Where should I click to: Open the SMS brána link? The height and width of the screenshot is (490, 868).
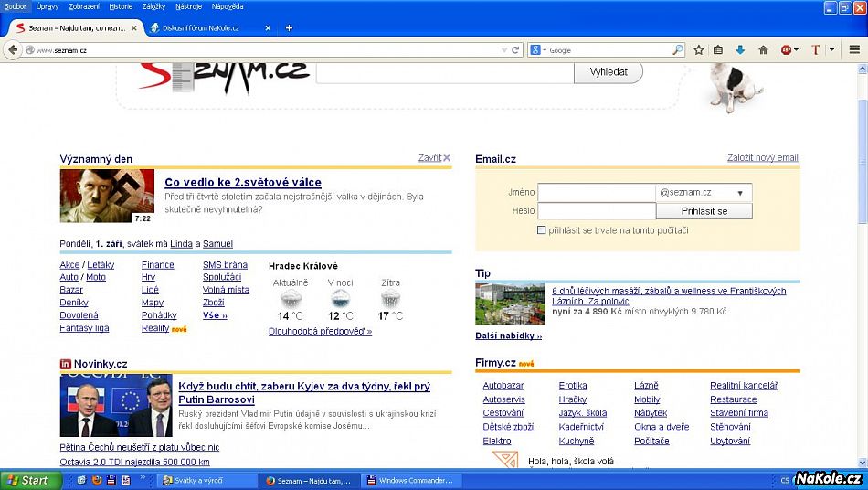[x=225, y=265]
